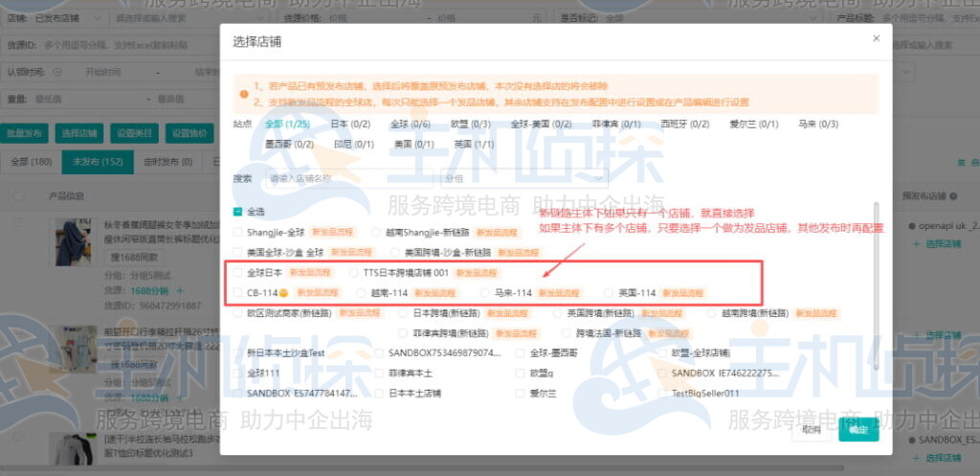The width and height of the screenshot is (980, 476).
Task: Filter by 印尼 (0/1) site tab
Action: [354, 145]
